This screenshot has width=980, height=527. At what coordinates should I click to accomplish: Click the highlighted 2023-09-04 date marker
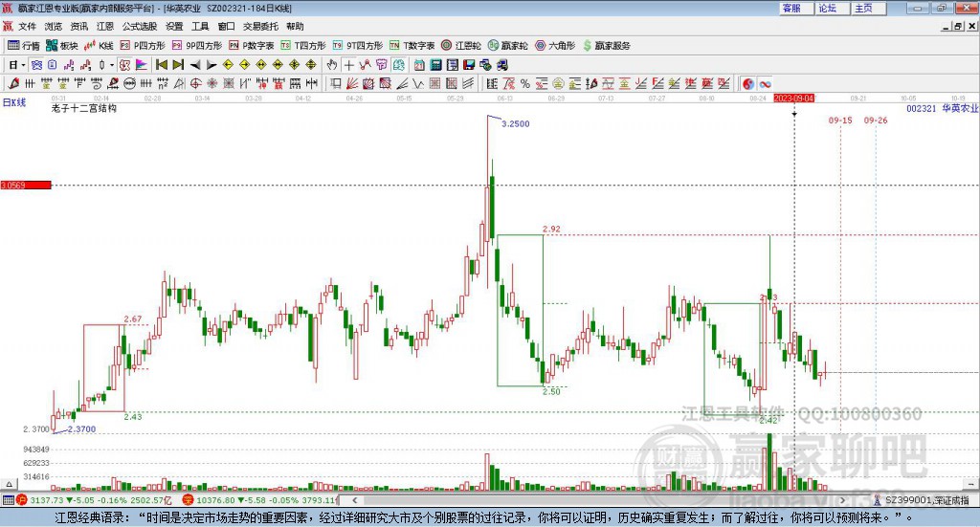click(x=794, y=98)
